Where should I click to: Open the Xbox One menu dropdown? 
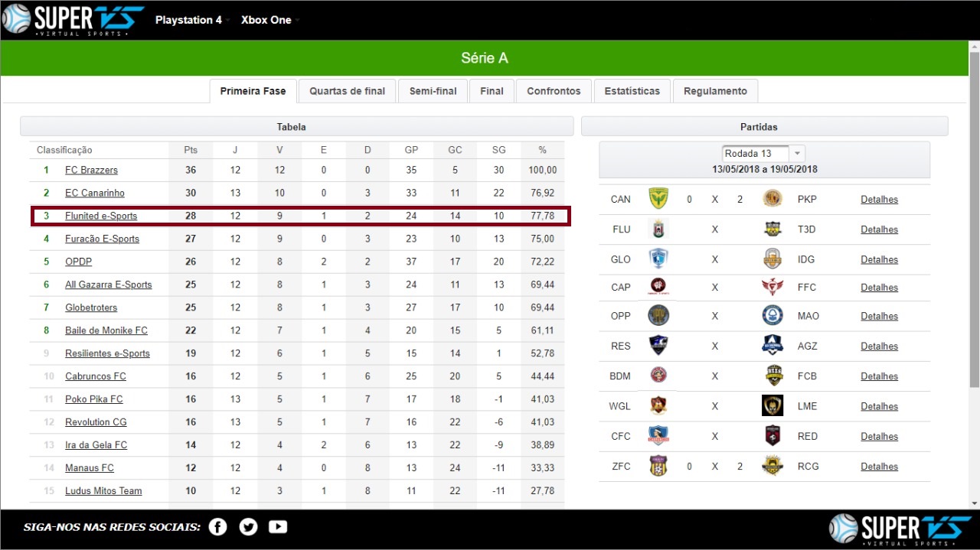click(270, 20)
